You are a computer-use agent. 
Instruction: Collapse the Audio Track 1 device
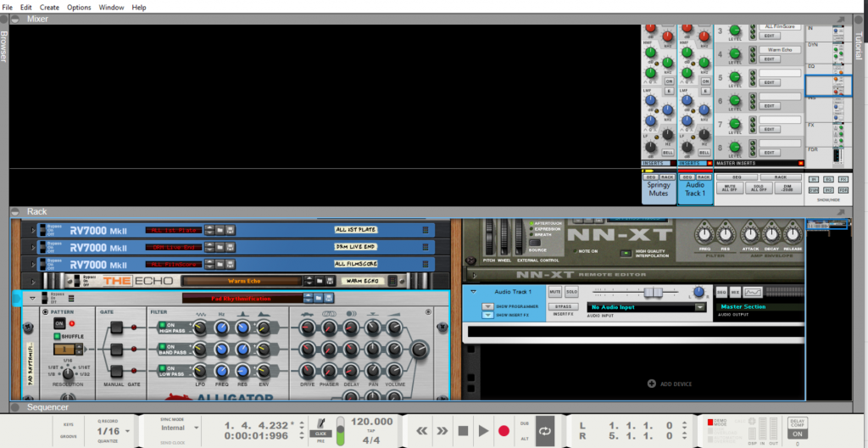click(x=473, y=292)
